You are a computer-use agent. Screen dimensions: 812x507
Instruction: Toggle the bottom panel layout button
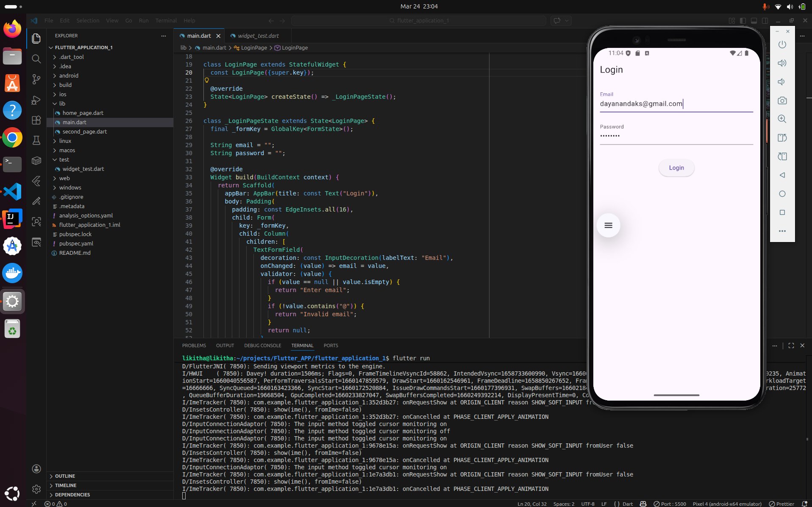754,20
